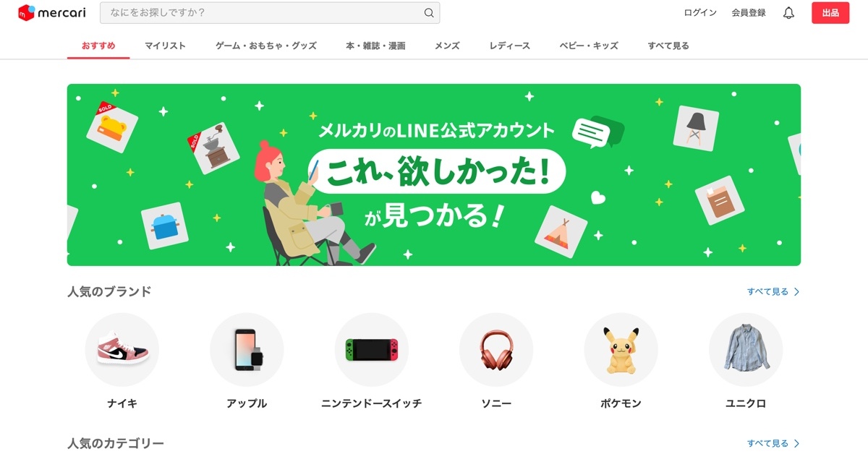868x454 pixels.
Task: Open the Sony headphones brand icon
Action: pos(496,350)
